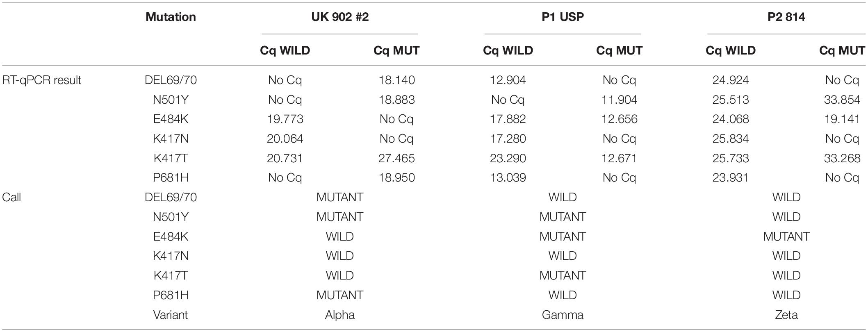Click the 12.671 value under P1 USP

(x=619, y=158)
